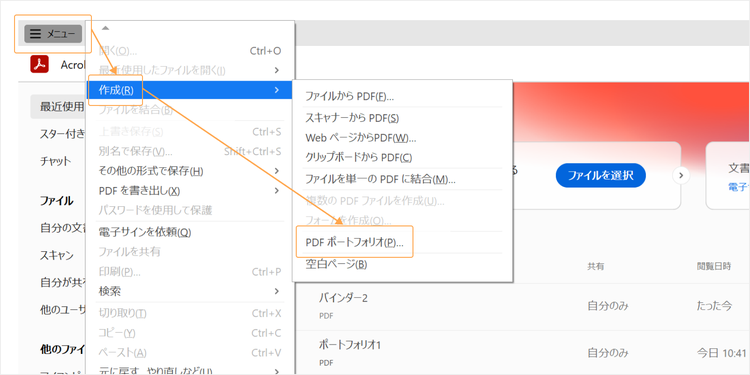The height and width of the screenshot is (375, 750).
Task: Expand PDF を書き出し(X) submenu
Action: [189, 191]
